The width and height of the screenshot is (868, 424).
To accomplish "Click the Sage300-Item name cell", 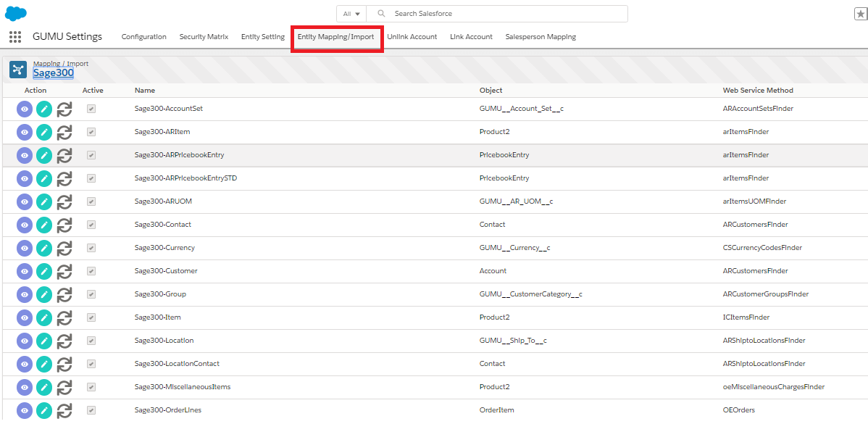I will coord(158,317).
